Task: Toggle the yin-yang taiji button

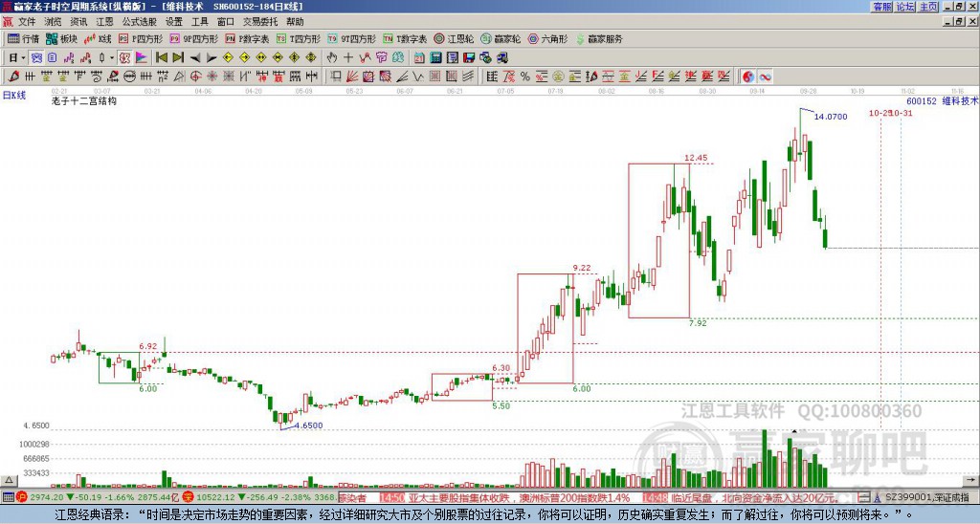Action: 748,76
